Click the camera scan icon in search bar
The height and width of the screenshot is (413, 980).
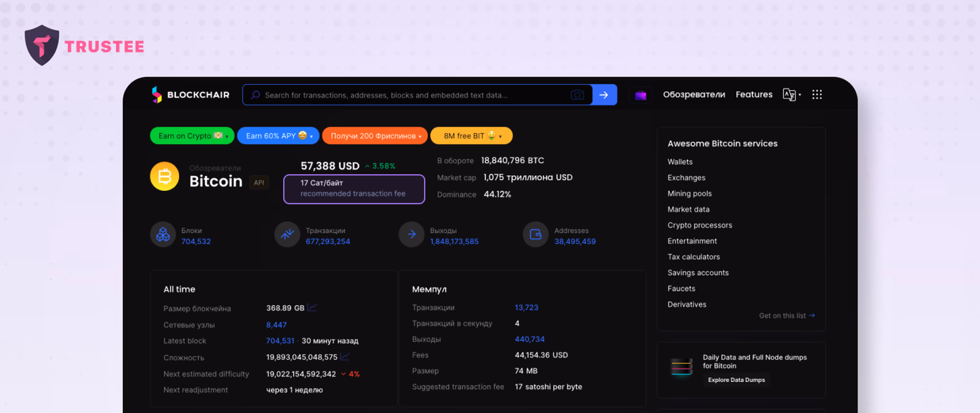point(577,95)
